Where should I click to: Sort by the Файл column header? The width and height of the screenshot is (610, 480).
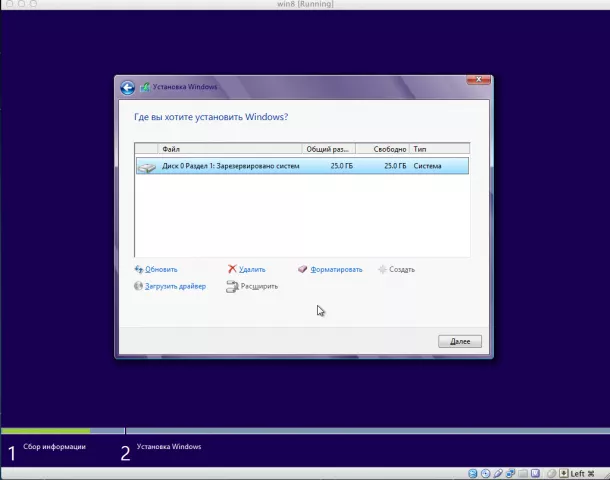pyautogui.click(x=218, y=149)
